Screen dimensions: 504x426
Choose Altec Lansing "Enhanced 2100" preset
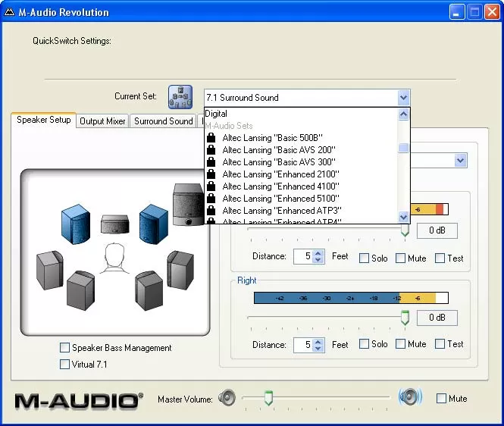click(x=301, y=174)
